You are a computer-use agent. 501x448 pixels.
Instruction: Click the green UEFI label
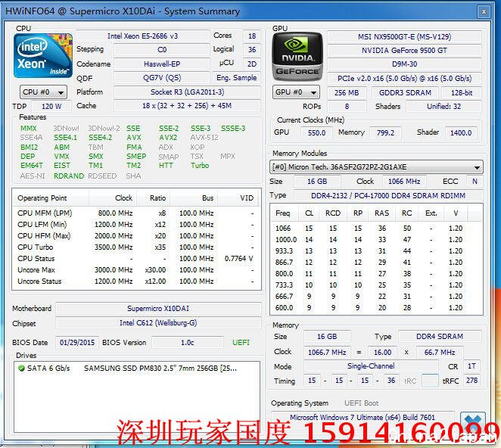[241, 343]
